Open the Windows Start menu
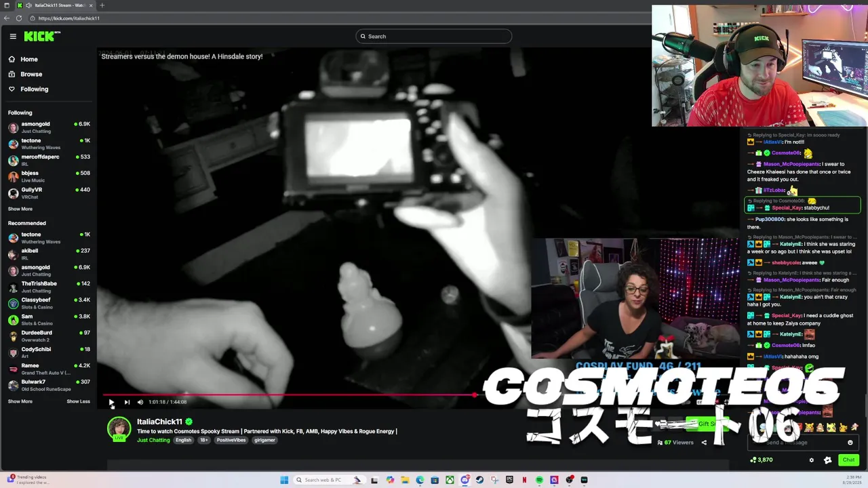 coord(285,480)
